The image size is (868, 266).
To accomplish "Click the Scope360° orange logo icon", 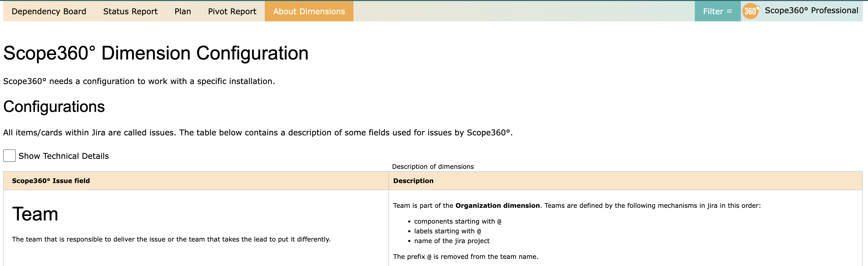I will [751, 11].
